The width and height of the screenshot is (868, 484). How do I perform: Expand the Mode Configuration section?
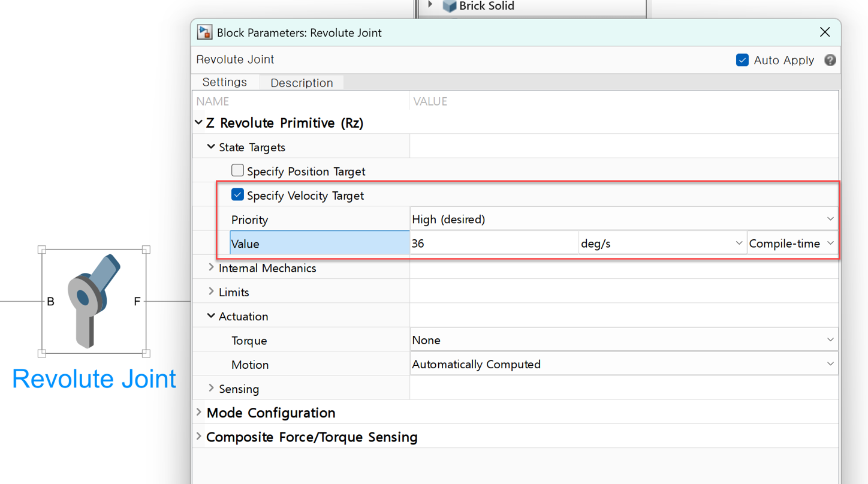click(x=199, y=413)
